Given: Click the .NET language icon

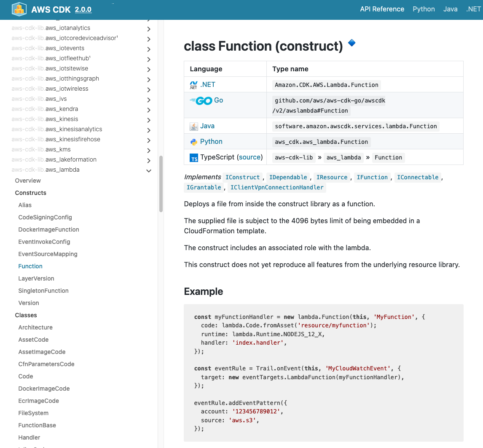Looking at the screenshot, I should click(193, 85).
